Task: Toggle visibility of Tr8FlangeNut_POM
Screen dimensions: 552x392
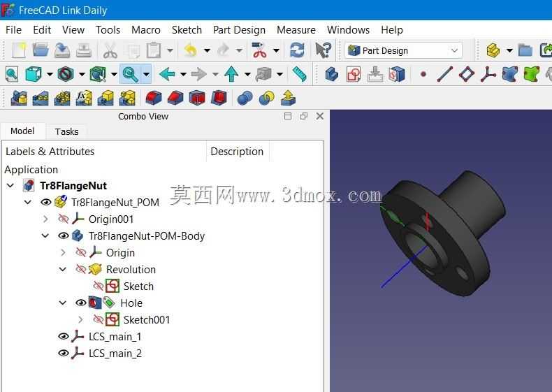Action: point(45,202)
